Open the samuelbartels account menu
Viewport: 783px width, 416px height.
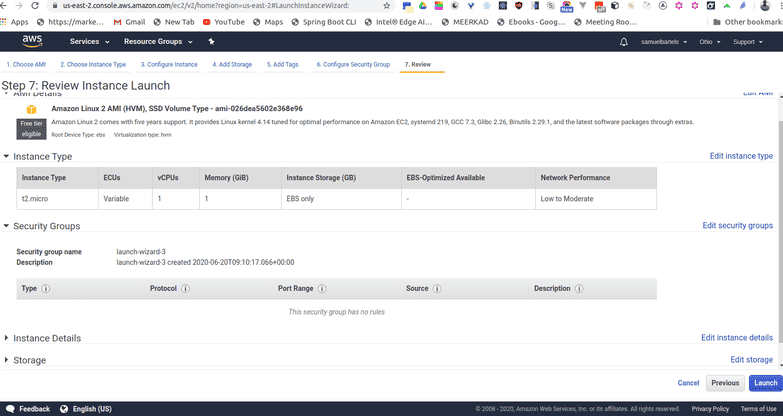pos(664,42)
